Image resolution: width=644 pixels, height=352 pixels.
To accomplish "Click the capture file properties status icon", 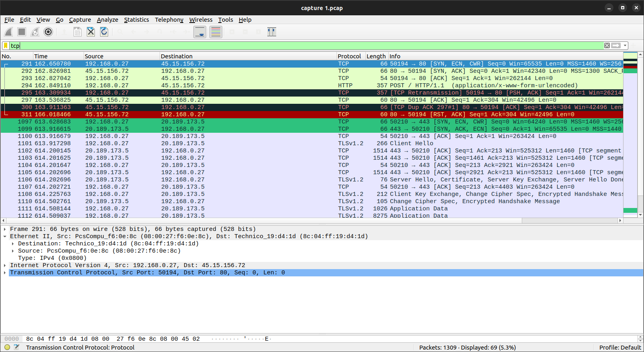I will [x=16, y=347].
